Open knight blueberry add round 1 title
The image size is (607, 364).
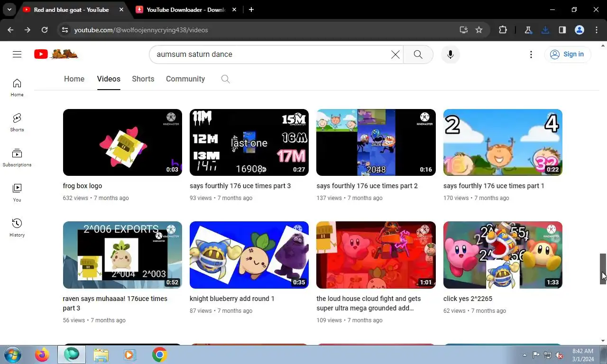pos(232,299)
